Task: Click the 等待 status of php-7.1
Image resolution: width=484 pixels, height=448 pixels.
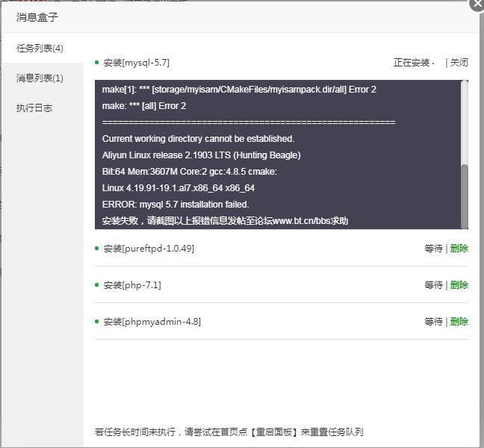Action: [433, 284]
